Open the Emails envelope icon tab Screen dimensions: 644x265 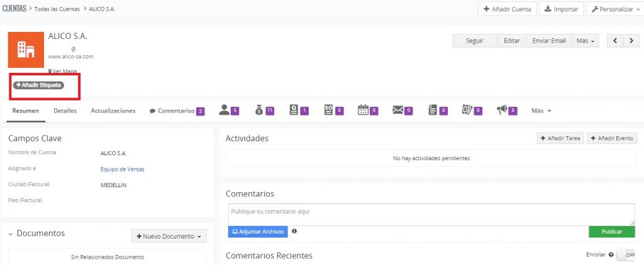click(x=397, y=110)
